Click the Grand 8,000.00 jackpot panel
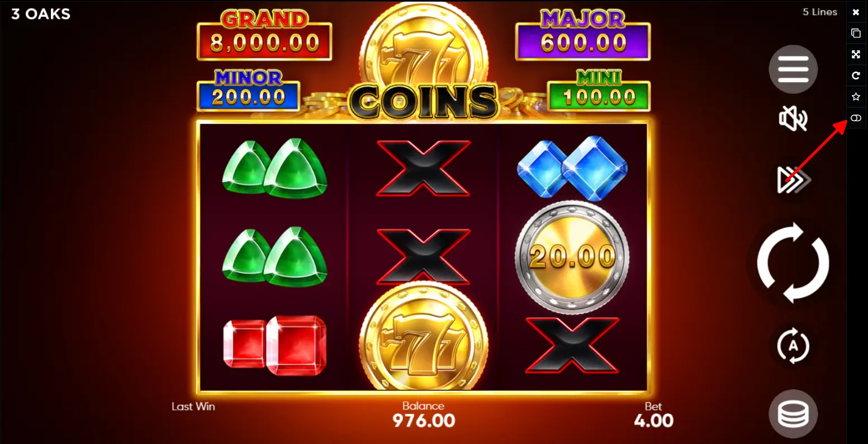Viewport: 868px width, 444px height. [264, 36]
